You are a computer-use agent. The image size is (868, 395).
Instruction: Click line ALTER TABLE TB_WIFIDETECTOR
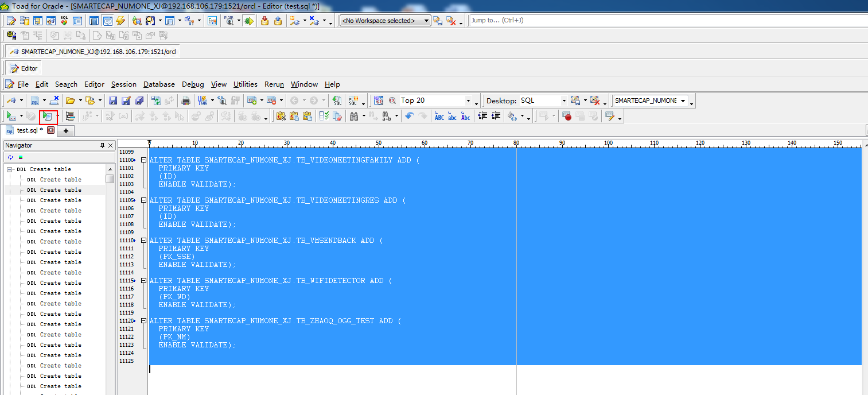[x=271, y=281]
